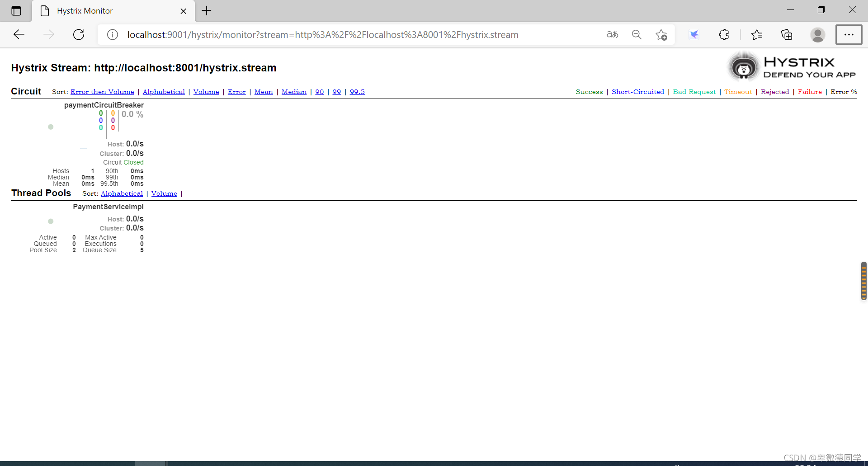Open the Favorites list icon
Viewport: 868px width, 466px height.
pos(756,34)
